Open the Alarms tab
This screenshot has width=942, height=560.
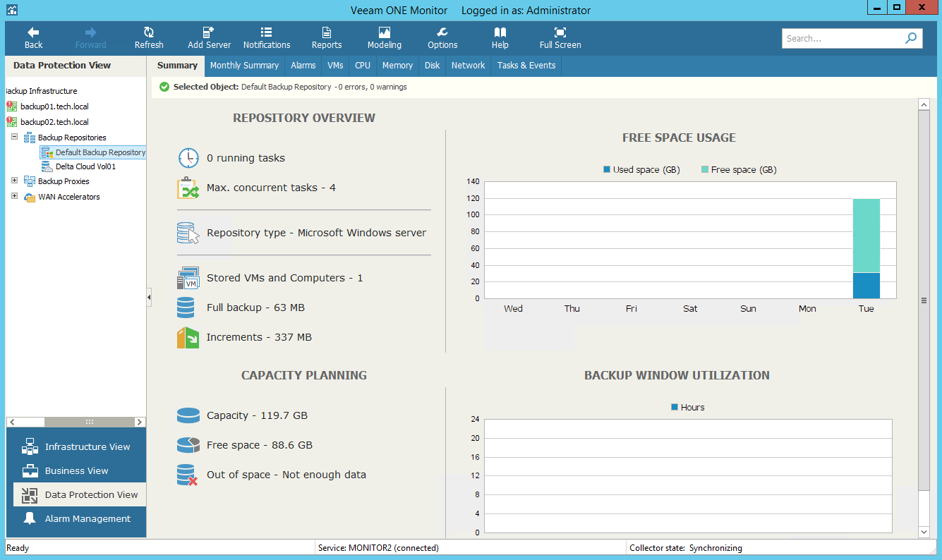pyautogui.click(x=303, y=66)
